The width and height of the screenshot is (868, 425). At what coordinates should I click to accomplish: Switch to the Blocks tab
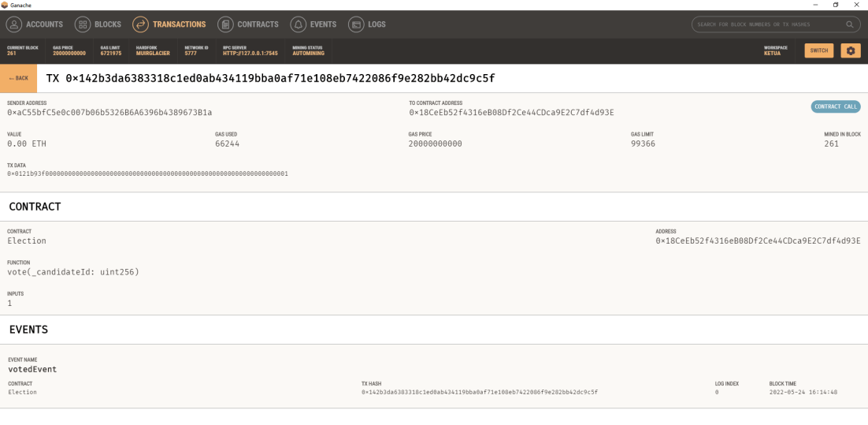coord(108,24)
